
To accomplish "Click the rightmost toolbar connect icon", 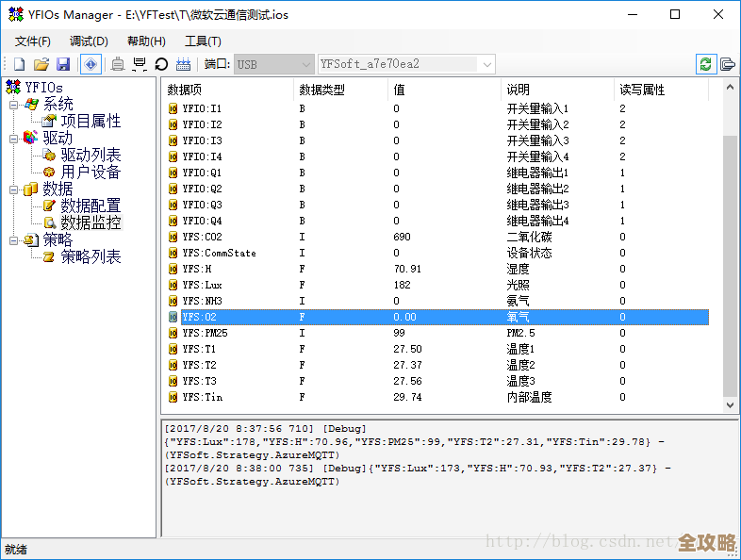I will click(x=728, y=64).
